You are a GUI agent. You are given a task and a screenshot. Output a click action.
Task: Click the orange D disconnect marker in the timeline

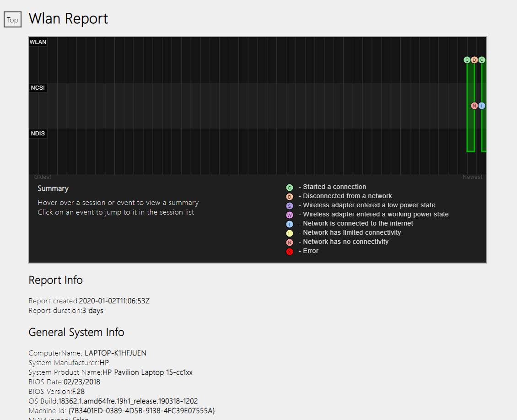point(474,60)
